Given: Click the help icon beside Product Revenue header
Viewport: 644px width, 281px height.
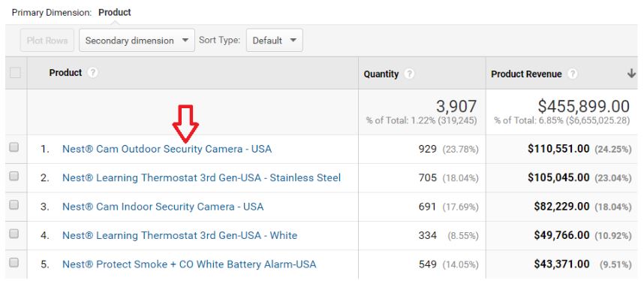Looking at the screenshot, I should click(x=572, y=74).
